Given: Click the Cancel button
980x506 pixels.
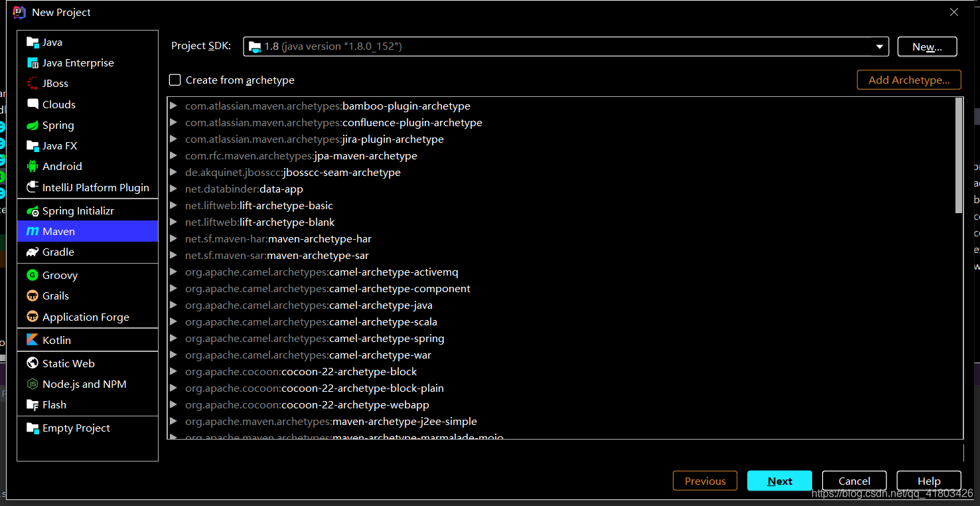Looking at the screenshot, I should coord(855,481).
